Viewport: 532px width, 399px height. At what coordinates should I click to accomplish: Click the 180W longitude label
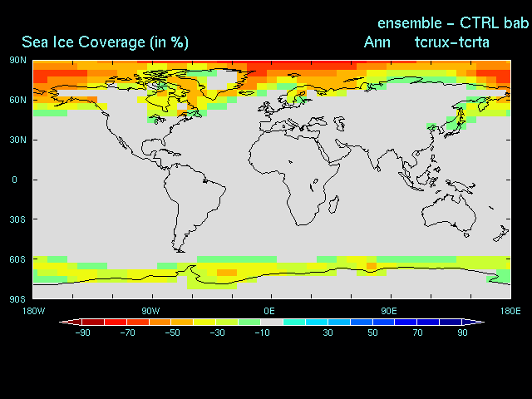coord(33,311)
